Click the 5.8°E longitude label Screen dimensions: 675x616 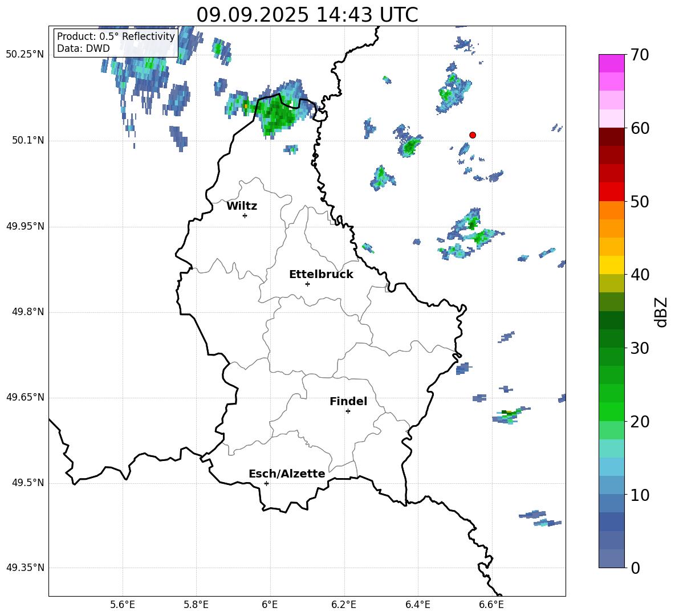[196, 605]
